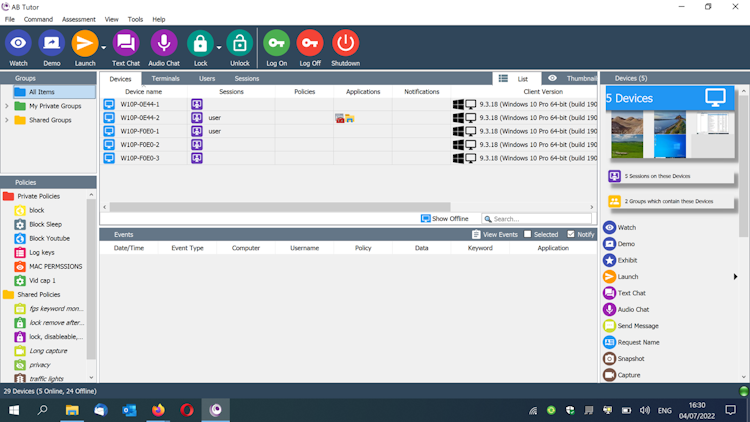Click the devices horizontal scrollbar
Viewport: 750px width, 422px height.
pyautogui.click(x=280, y=207)
